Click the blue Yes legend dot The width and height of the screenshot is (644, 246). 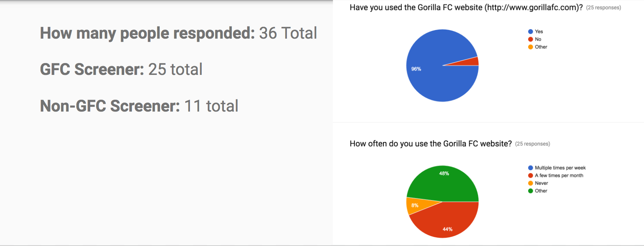point(530,32)
